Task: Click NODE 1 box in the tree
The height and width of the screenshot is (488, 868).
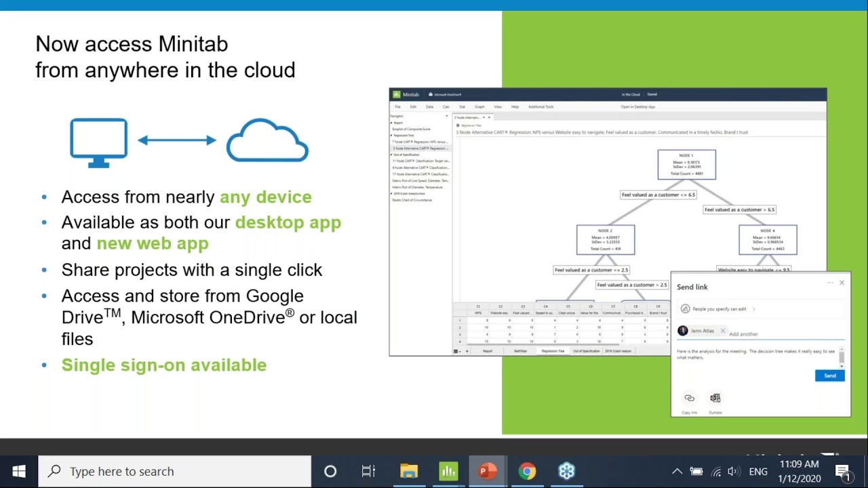Action: (686, 165)
